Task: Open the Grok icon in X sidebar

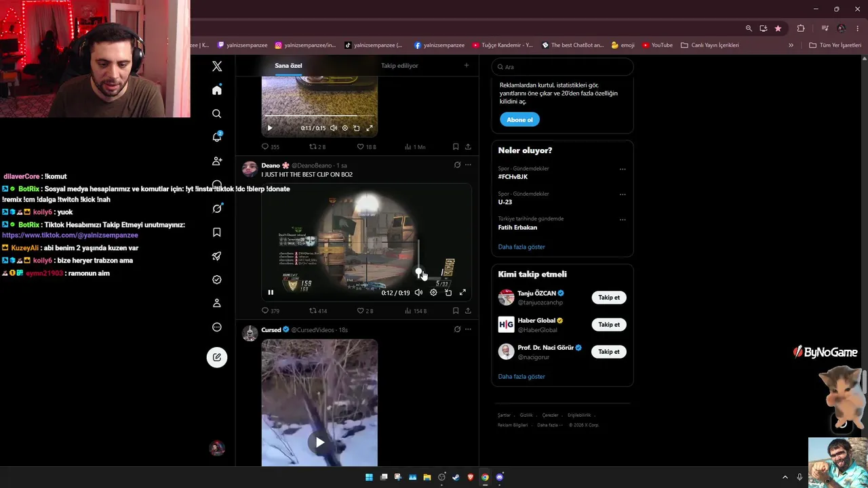Action: pos(217,209)
